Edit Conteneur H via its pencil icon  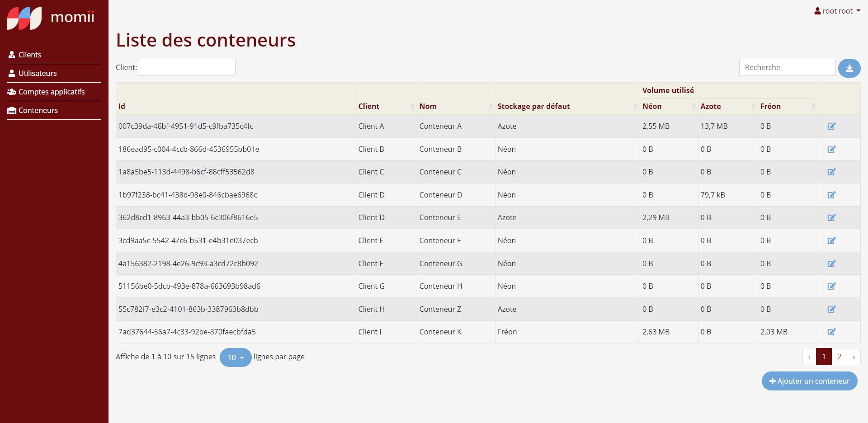coord(831,286)
